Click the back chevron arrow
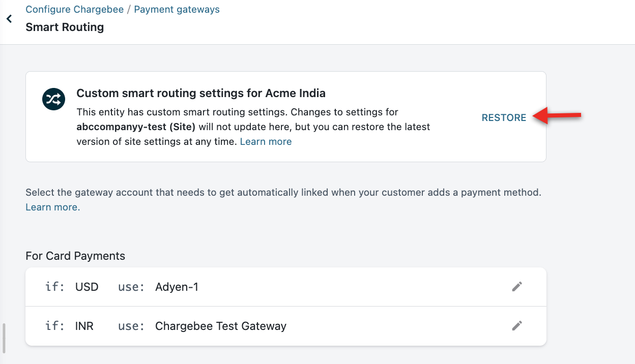Image resolution: width=635 pixels, height=364 pixels. click(x=9, y=19)
